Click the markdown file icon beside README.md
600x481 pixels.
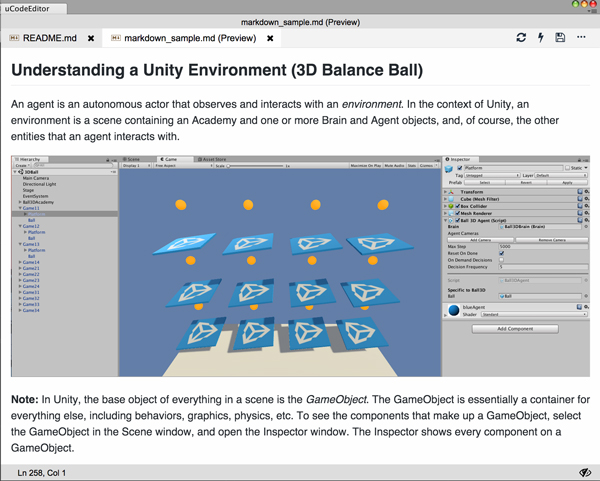[x=14, y=38]
